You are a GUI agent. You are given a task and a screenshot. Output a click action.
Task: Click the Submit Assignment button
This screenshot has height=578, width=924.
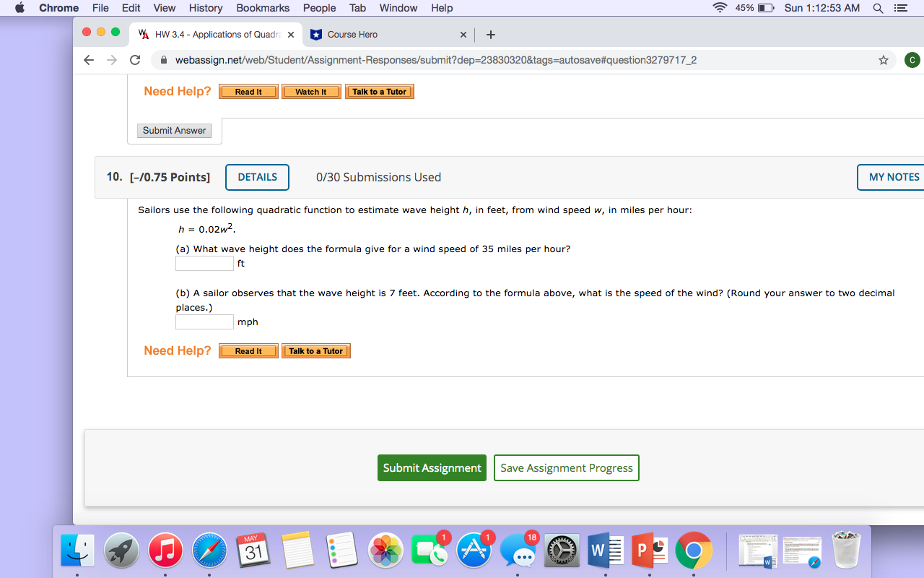[432, 467]
